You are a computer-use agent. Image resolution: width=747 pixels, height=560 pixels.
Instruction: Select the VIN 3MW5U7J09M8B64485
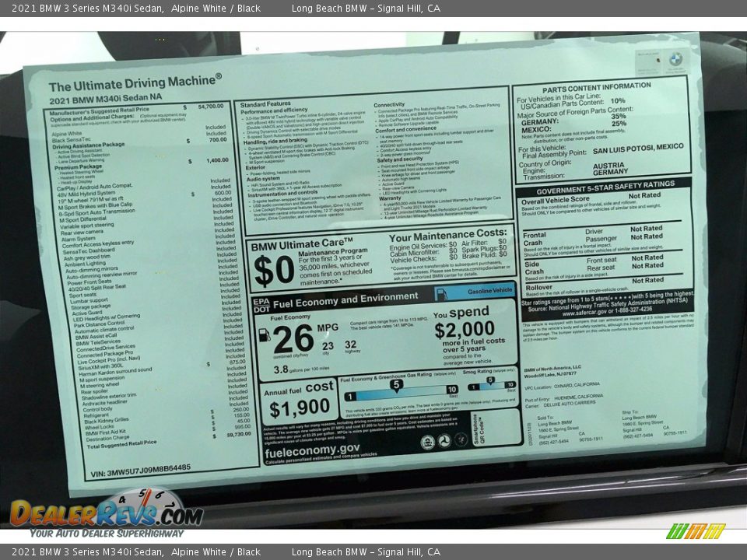tap(141, 471)
